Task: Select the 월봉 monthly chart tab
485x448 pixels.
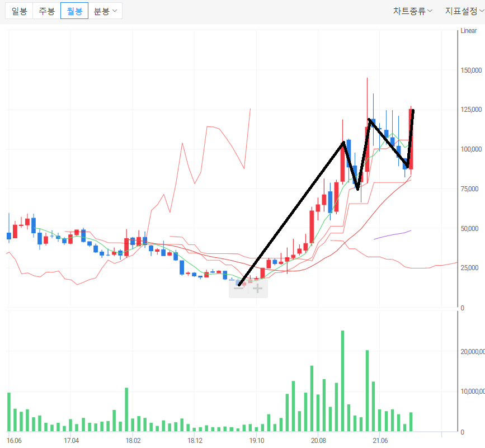Action: click(74, 11)
